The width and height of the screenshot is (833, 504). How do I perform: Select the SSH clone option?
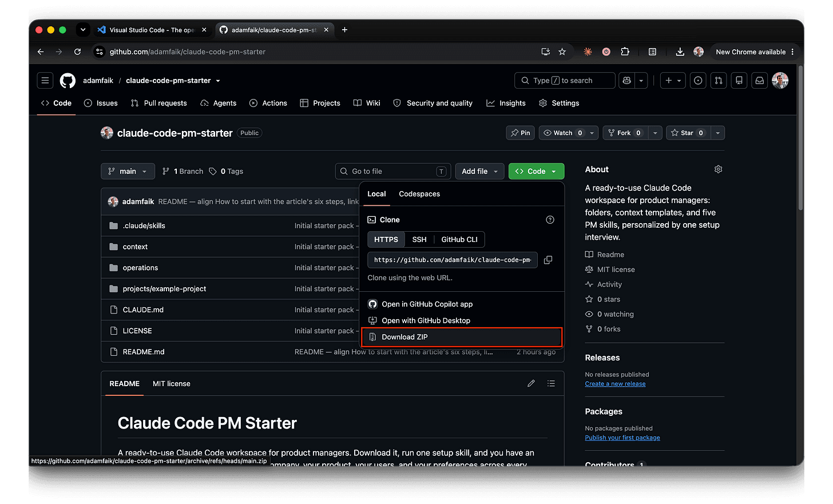coord(419,239)
